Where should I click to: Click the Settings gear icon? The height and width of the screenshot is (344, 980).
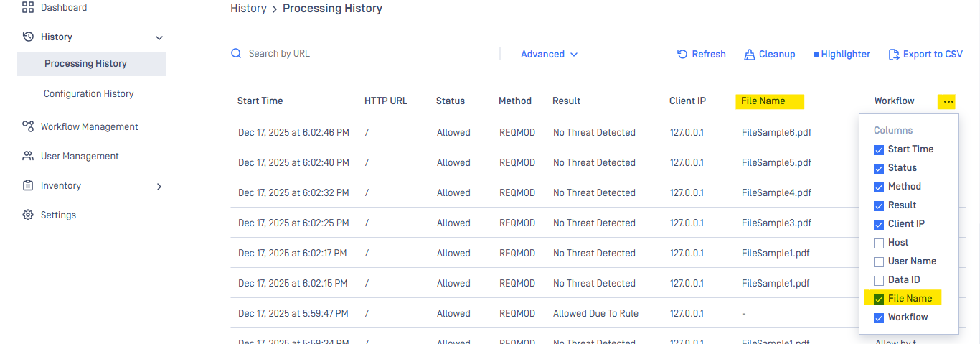coord(28,215)
